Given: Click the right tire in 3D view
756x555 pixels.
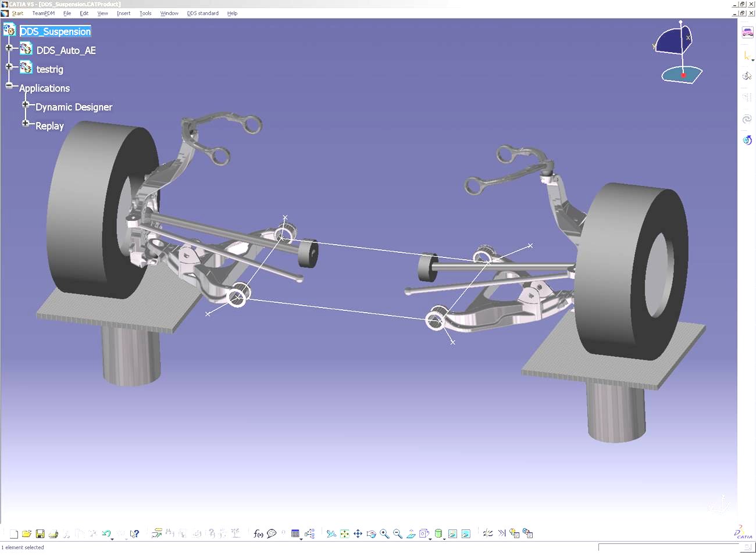Looking at the screenshot, I should [631, 272].
